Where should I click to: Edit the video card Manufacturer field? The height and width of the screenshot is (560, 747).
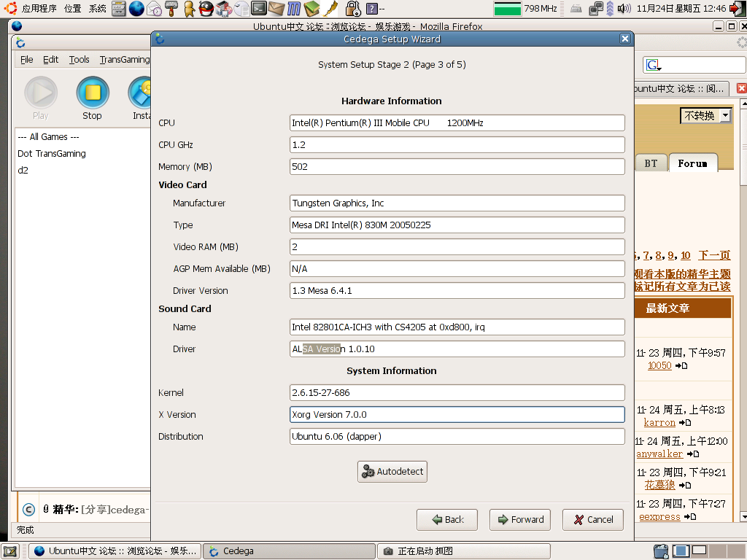(457, 203)
